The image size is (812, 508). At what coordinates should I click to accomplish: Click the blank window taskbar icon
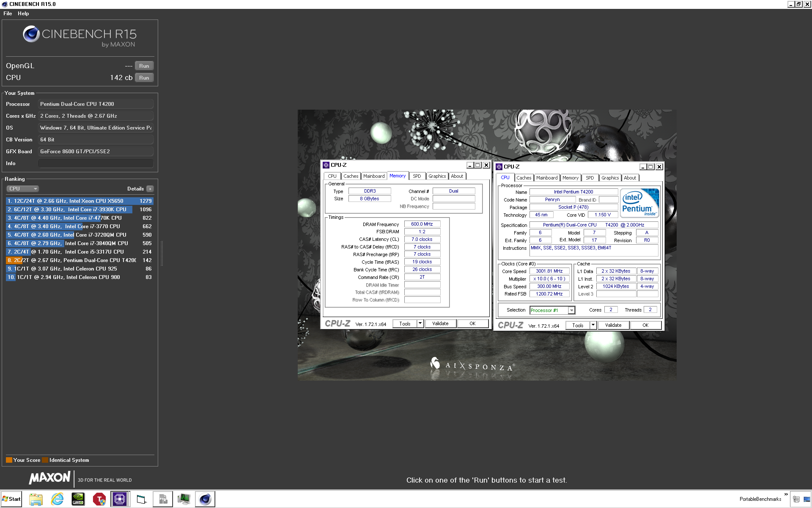click(141, 499)
